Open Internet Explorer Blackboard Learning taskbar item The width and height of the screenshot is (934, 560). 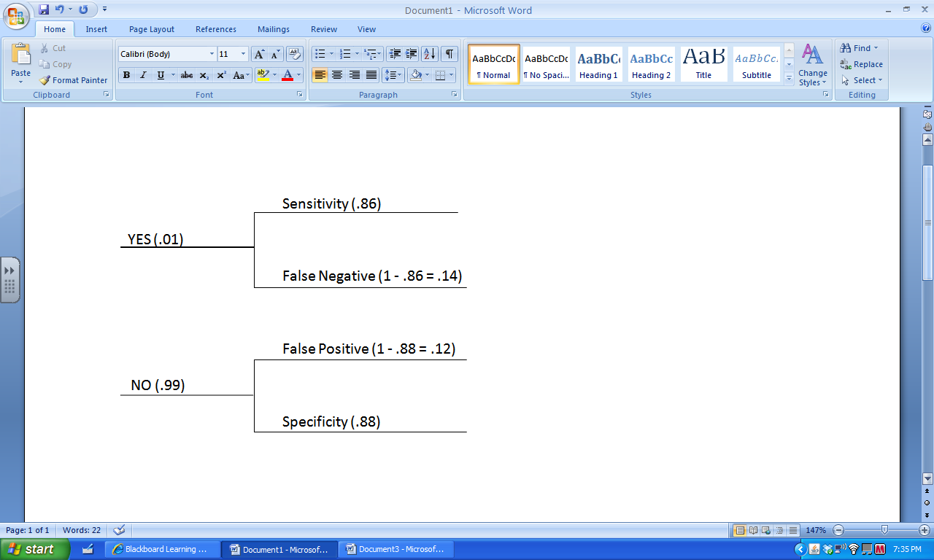(163, 549)
